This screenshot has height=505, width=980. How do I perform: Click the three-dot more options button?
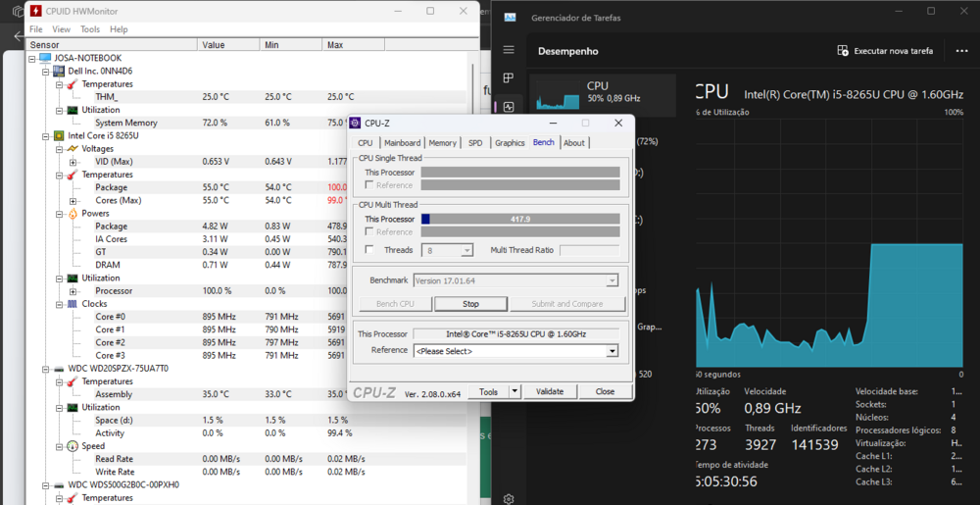961,51
